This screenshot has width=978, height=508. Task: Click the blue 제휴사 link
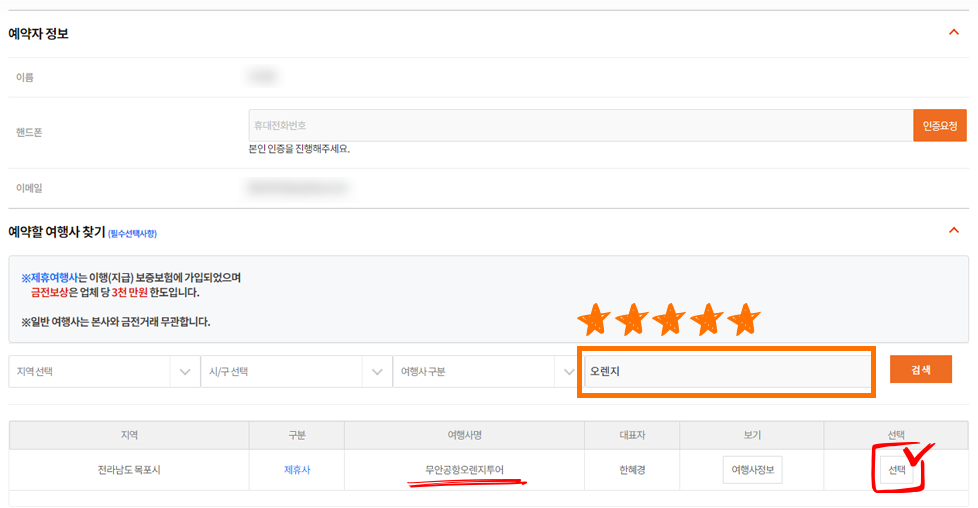[x=297, y=470]
